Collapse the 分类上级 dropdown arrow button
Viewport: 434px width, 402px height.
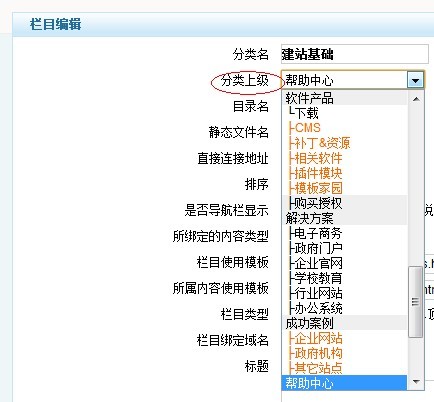point(415,80)
